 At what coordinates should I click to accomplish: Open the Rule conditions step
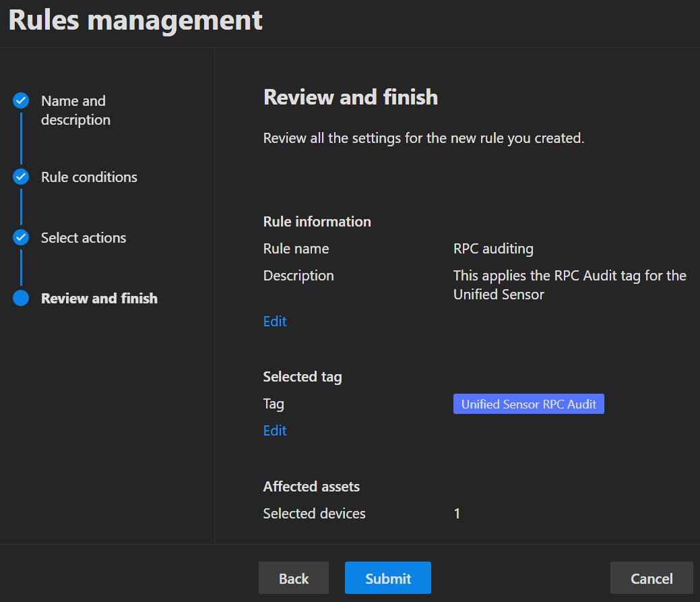[x=89, y=177]
